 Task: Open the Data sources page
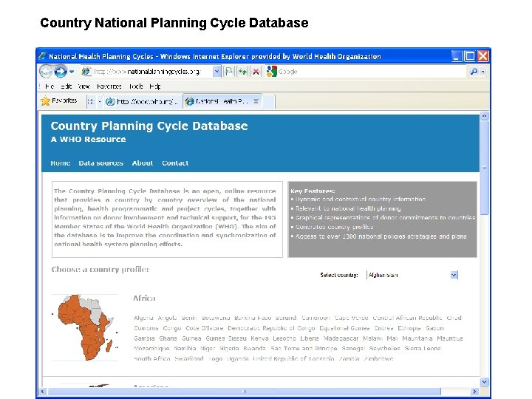point(100,163)
